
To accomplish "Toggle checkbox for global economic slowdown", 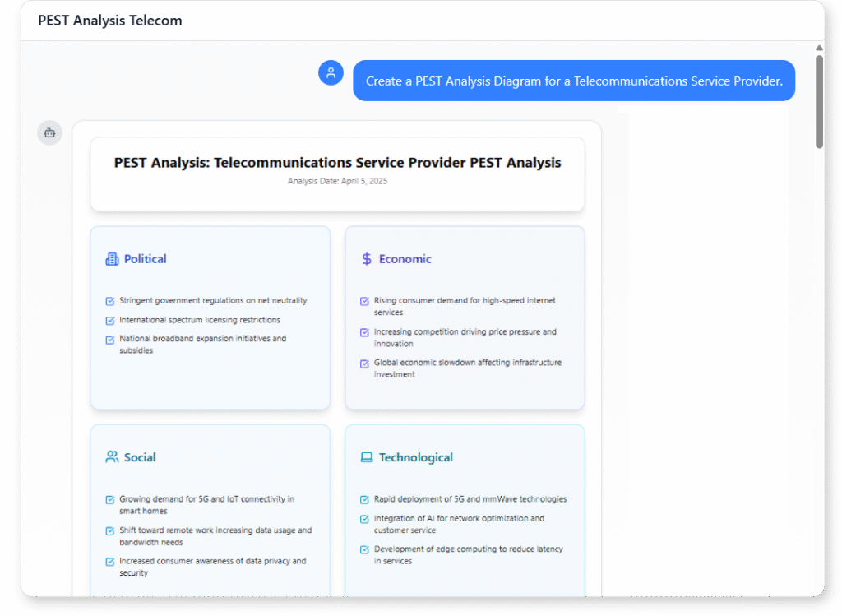I will click(365, 363).
